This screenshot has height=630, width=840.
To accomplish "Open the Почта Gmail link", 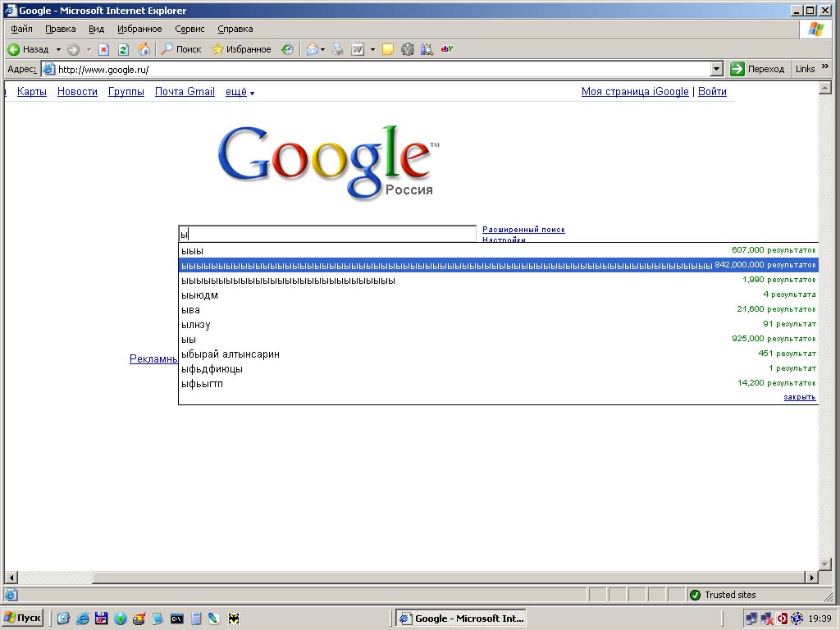I will click(185, 92).
